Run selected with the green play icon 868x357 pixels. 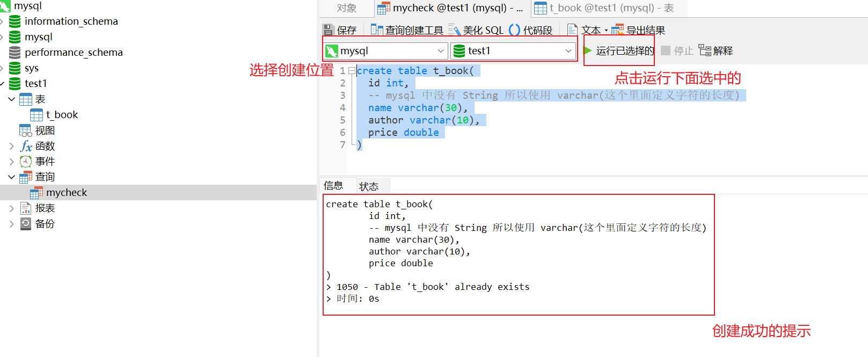pyautogui.click(x=587, y=50)
